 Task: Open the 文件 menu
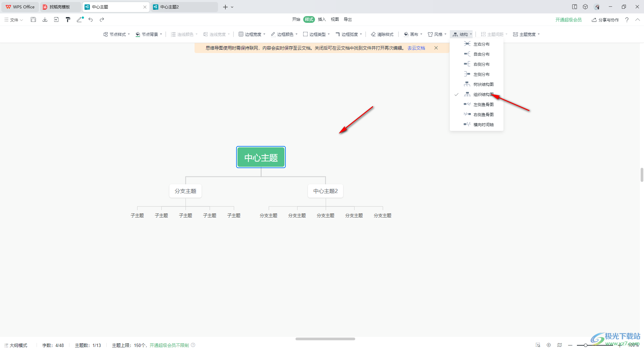[x=14, y=20]
